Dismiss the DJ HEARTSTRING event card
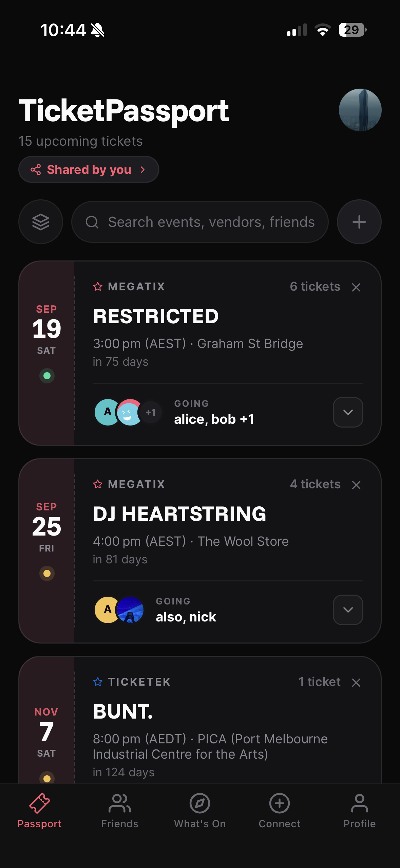 tap(356, 485)
